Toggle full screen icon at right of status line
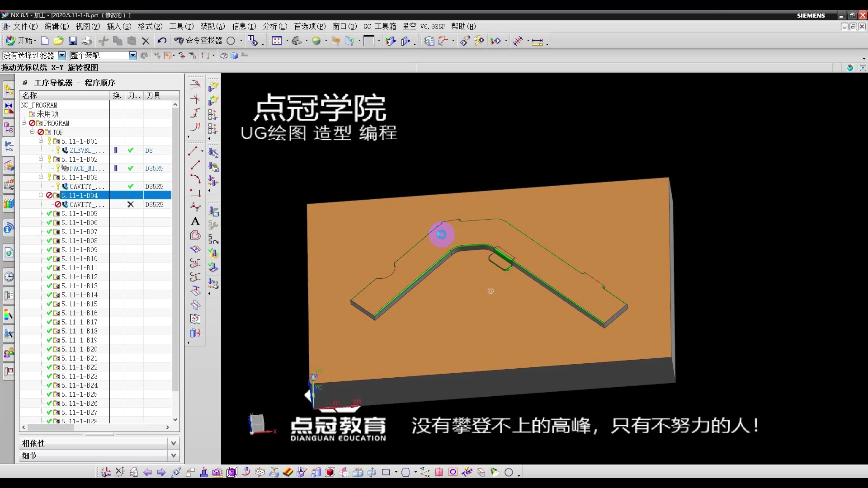The image size is (868, 488). pyautogui.click(x=863, y=67)
